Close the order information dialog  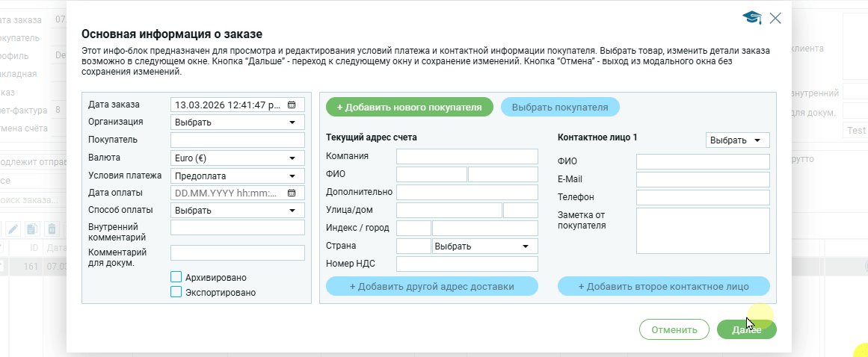(775, 18)
